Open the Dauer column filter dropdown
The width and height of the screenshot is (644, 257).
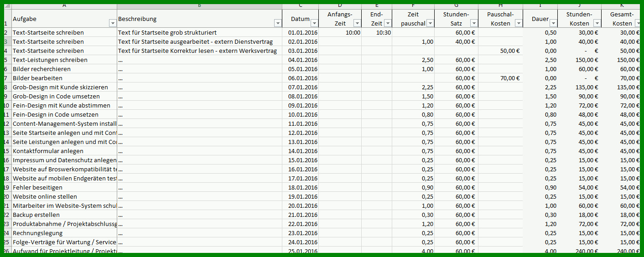coord(553,23)
